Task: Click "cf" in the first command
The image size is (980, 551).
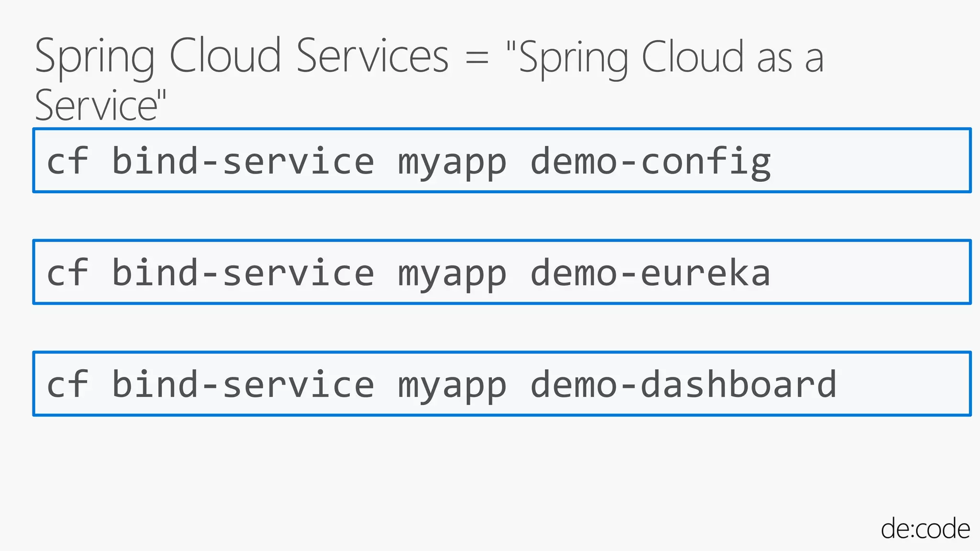Action: [x=67, y=162]
